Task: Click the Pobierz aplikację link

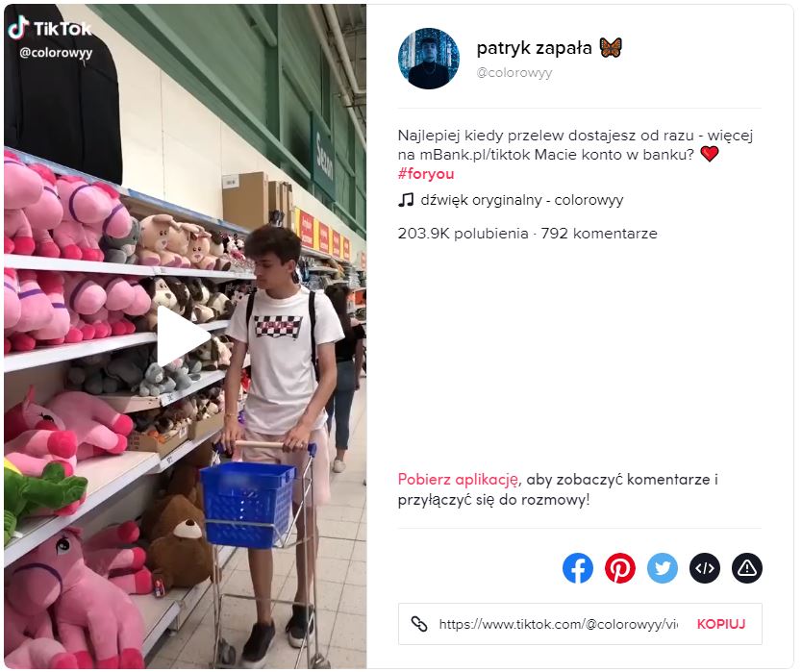Action: coord(459,480)
